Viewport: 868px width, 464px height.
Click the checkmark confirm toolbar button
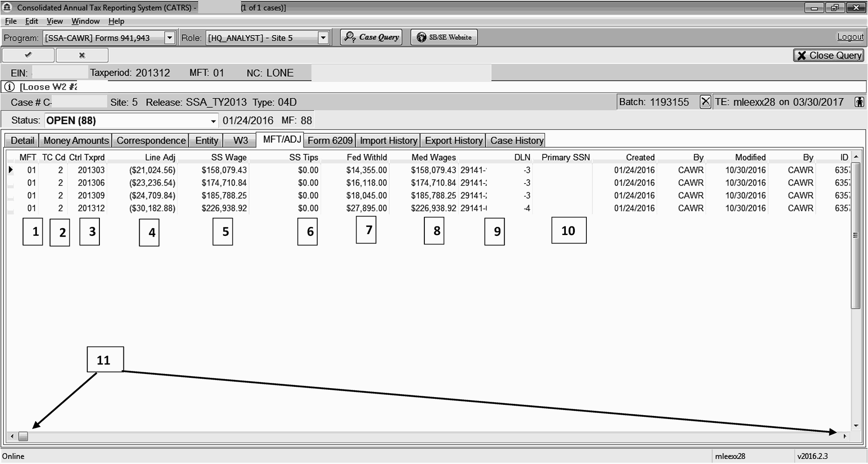(28, 55)
